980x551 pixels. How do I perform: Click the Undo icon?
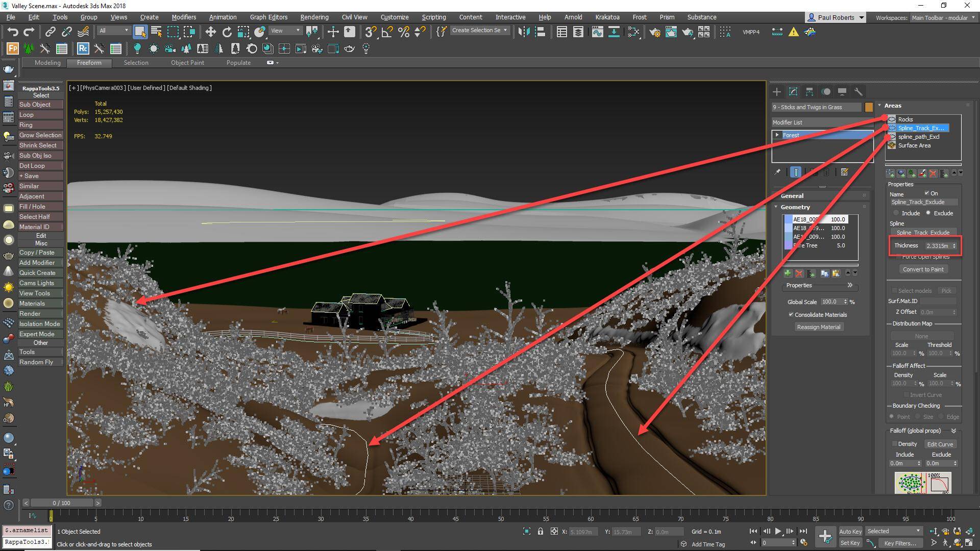click(x=13, y=32)
